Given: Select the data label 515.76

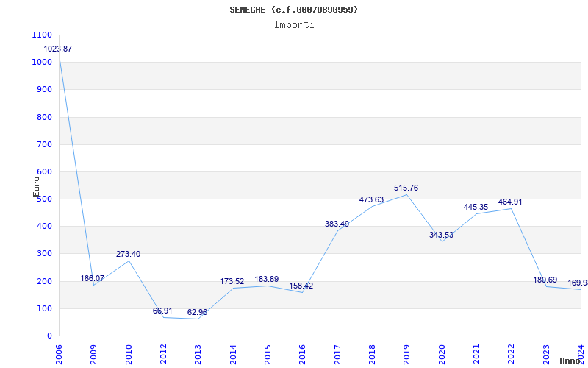Looking at the screenshot, I should [406, 188].
